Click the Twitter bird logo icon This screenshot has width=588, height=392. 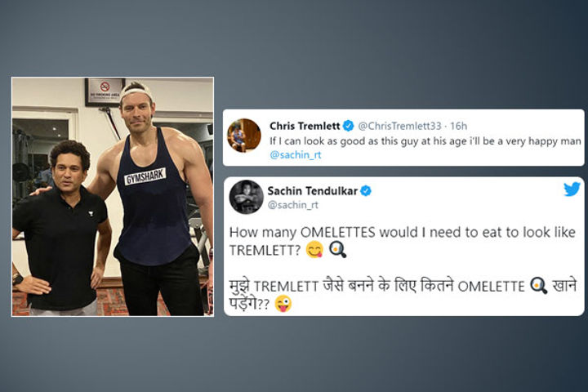click(572, 189)
